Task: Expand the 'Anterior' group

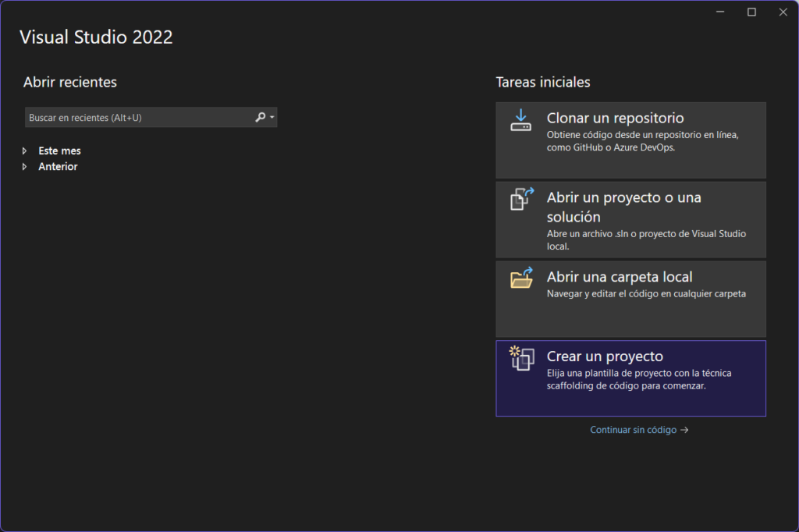Action: point(24,167)
